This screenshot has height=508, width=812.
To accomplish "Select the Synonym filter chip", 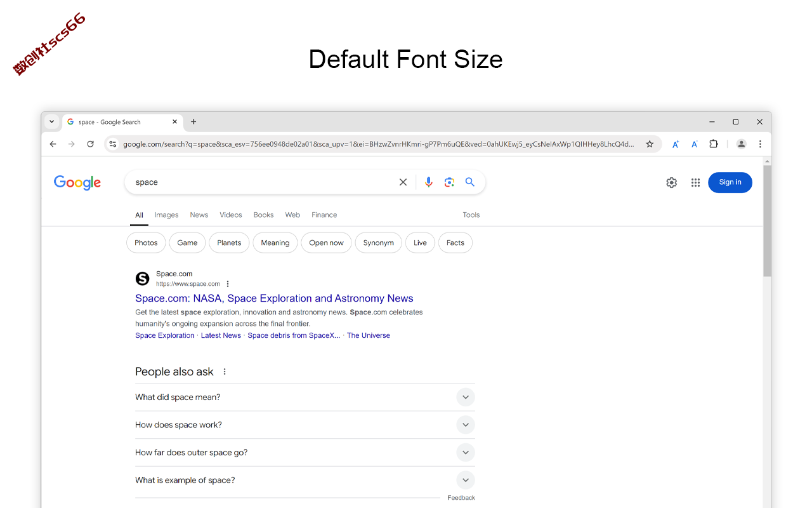I will pyautogui.click(x=379, y=243).
